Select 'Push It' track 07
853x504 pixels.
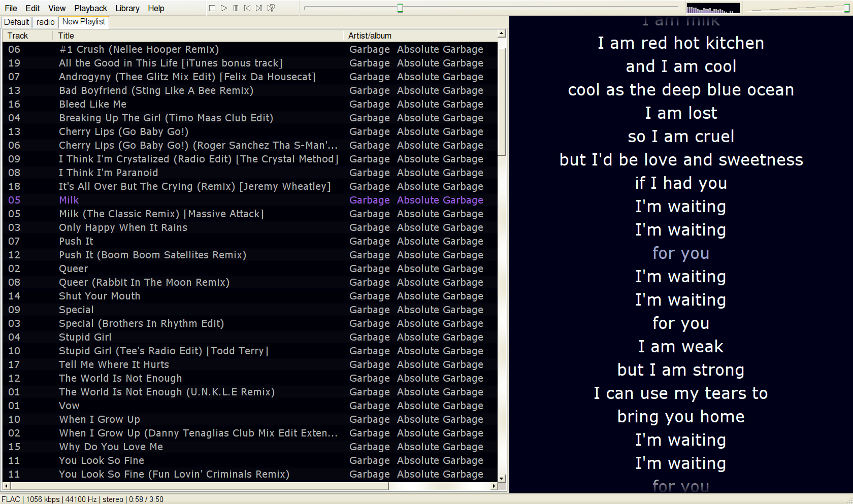250,241
